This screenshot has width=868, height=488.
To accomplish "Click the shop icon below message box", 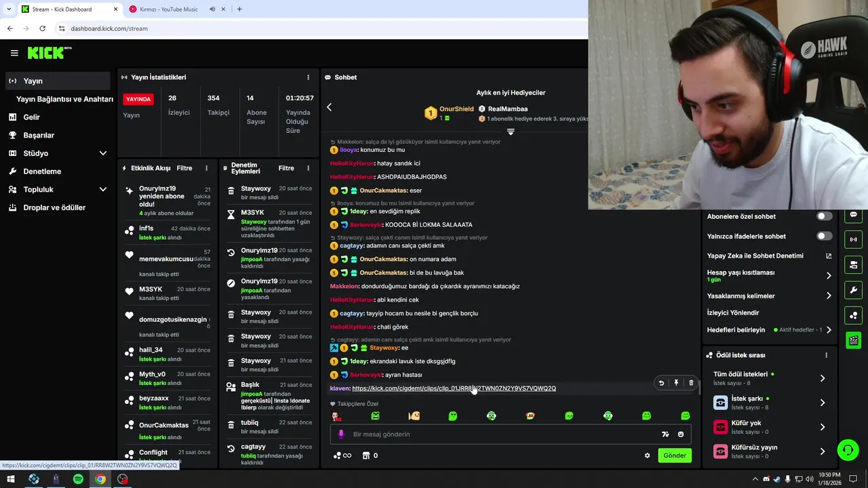I will [367, 455].
